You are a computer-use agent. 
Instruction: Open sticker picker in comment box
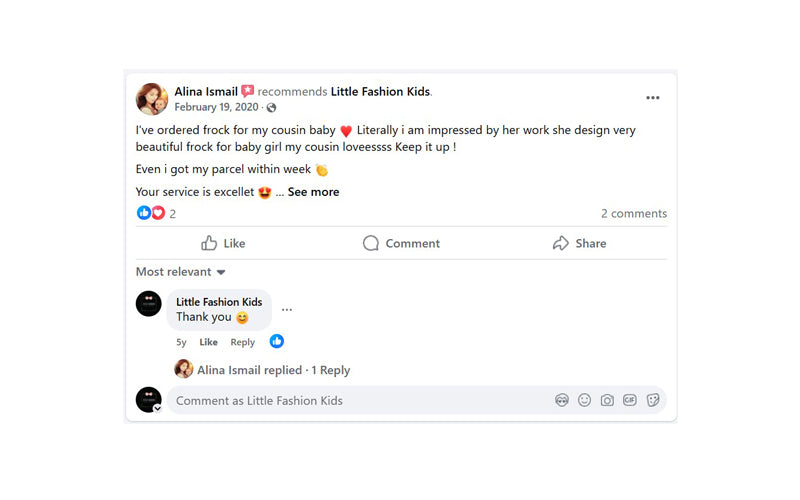[x=653, y=401]
